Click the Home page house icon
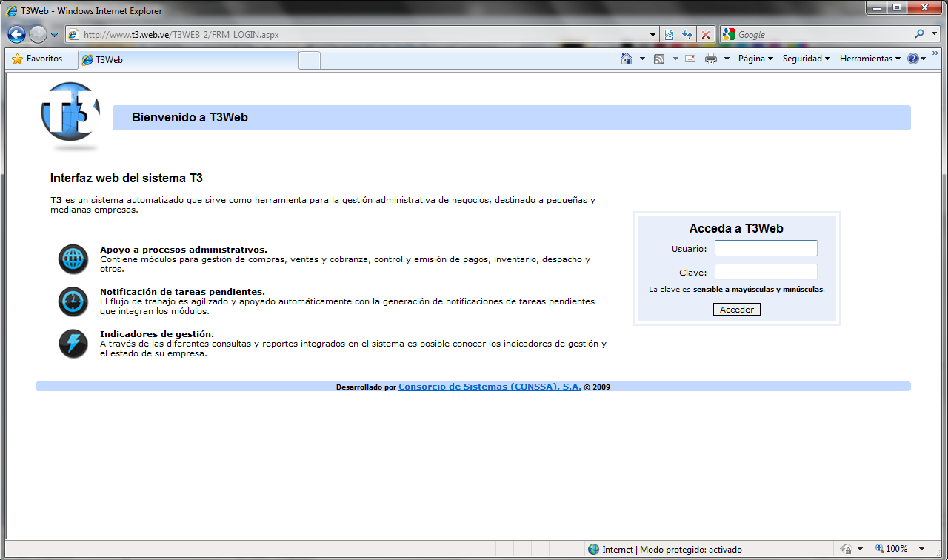 (627, 59)
